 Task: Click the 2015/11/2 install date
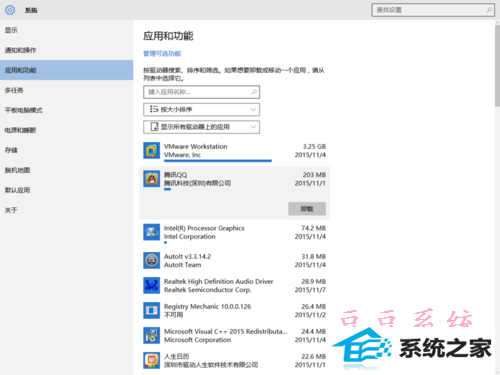(310, 315)
